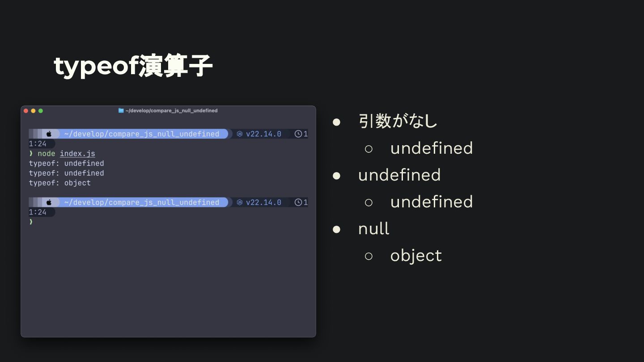Click the clock icon in second prompt line

pos(298,202)
